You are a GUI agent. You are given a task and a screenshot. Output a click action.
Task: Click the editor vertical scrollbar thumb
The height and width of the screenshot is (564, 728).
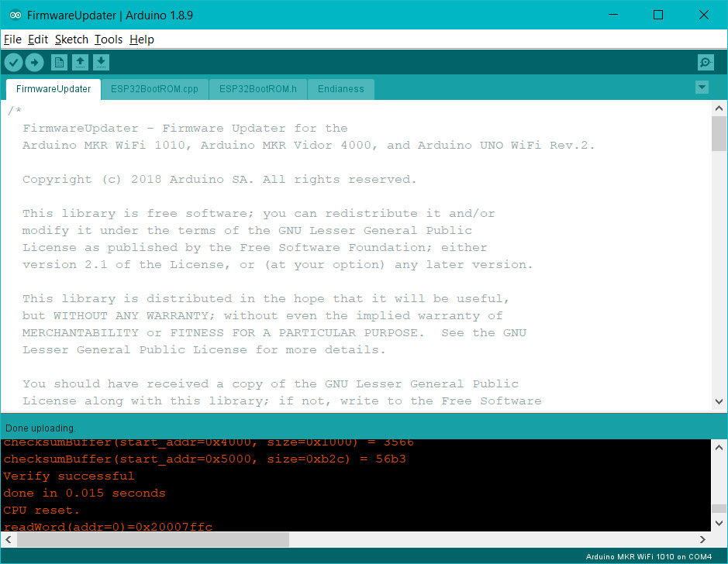719,133
